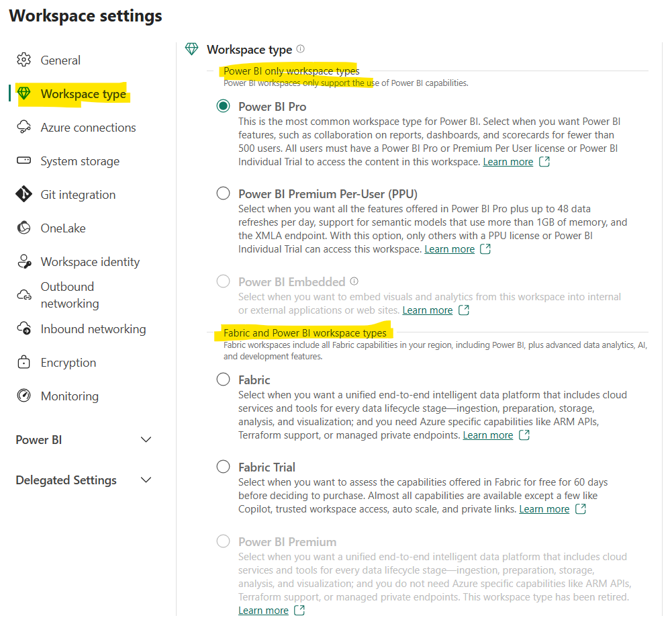The image size is (672, 626).
Task: Go to Inbound networking settings
Action: [93, 328]
